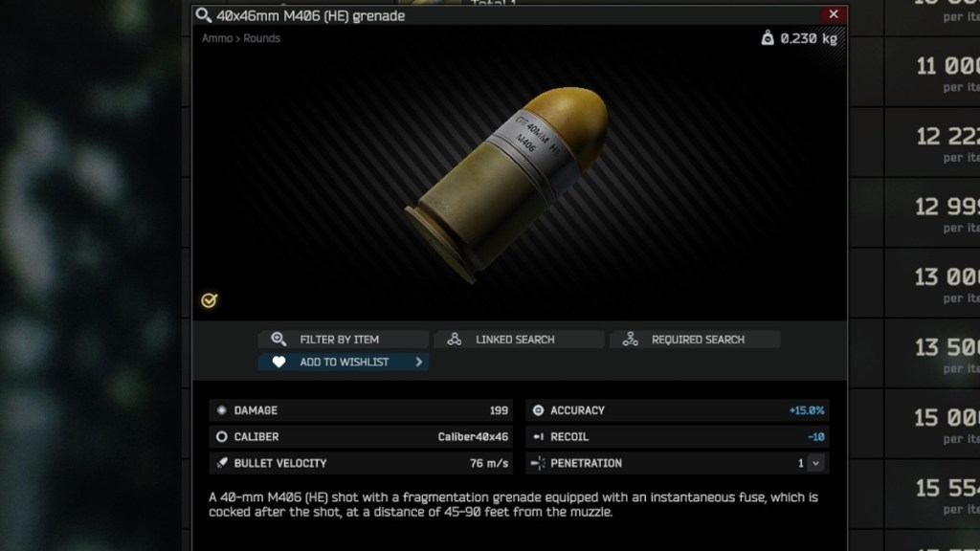Click the Required Search hierarchy icon
This screenshot has height=551, width=980.
630,340
